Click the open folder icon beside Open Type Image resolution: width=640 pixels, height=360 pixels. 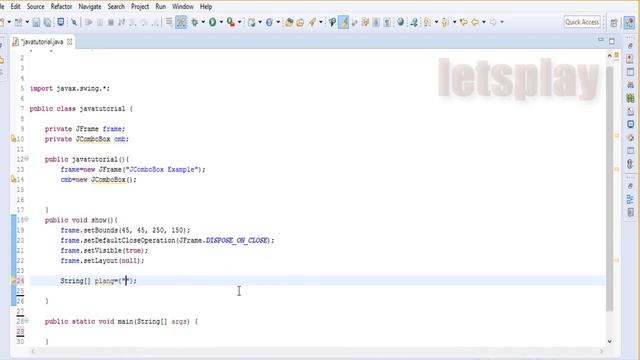tap(300, 22)
